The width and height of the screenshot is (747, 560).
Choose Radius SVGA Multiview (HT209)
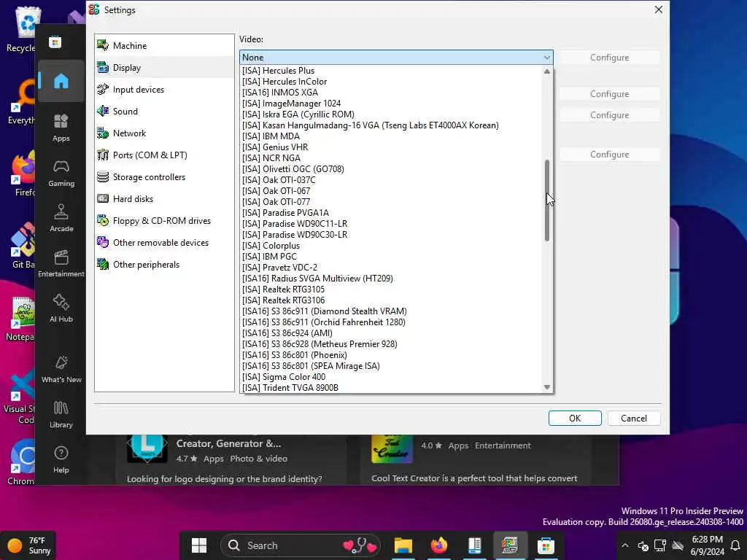click(x=391, y=279)
